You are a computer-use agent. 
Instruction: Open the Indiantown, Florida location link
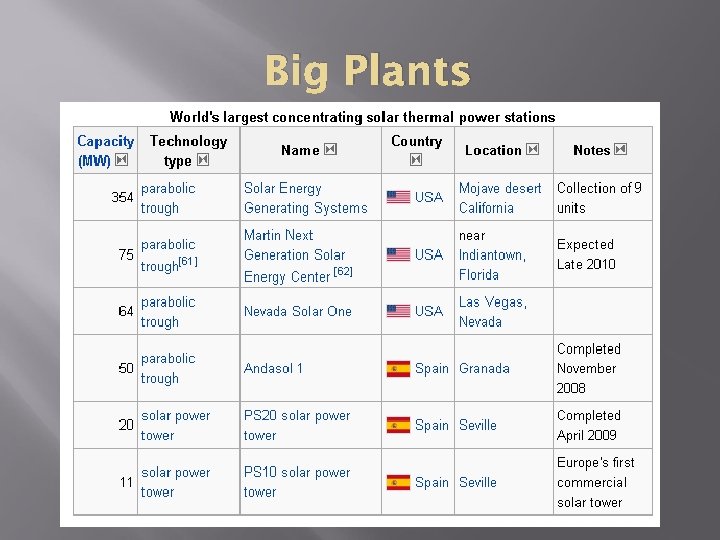[492, 265]
